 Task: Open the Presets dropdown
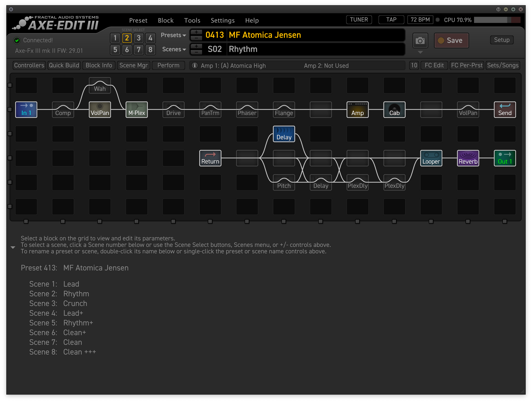coord(173,35)
